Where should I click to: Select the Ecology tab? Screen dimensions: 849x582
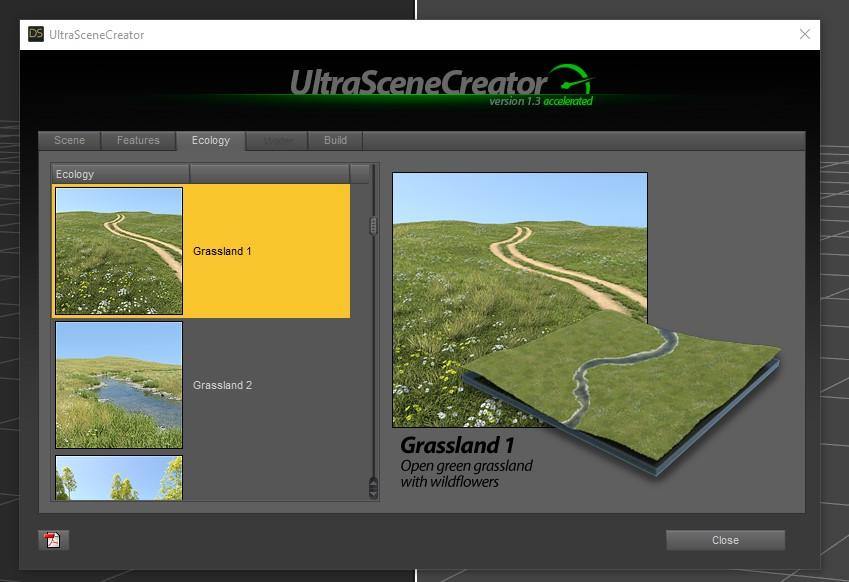point(211,140)
